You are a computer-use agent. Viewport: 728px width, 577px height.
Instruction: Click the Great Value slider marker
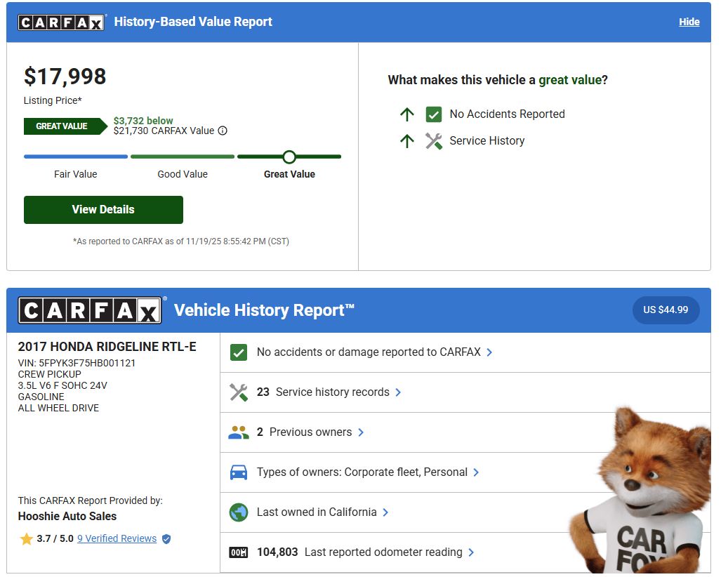pyautogui.click(x=289, y=157)
